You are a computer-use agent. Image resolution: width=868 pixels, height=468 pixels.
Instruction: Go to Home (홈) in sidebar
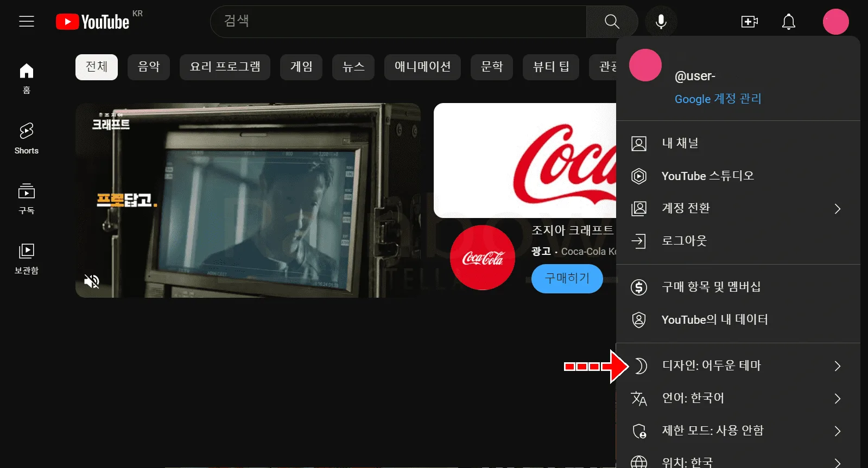[x=27, y=78]
